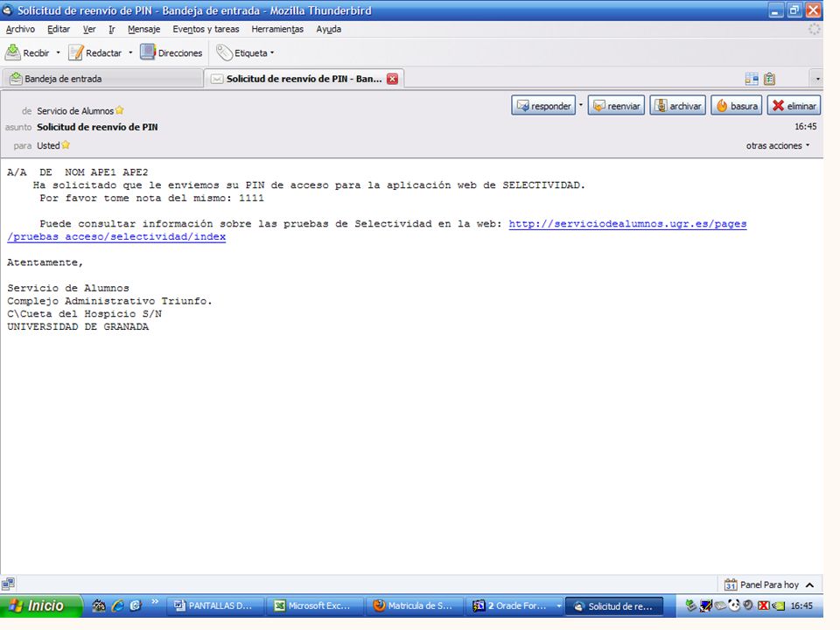Open a new message with Redactar
Image resolution: width=840 pixels, height=630 pixels.
(96, 52)
